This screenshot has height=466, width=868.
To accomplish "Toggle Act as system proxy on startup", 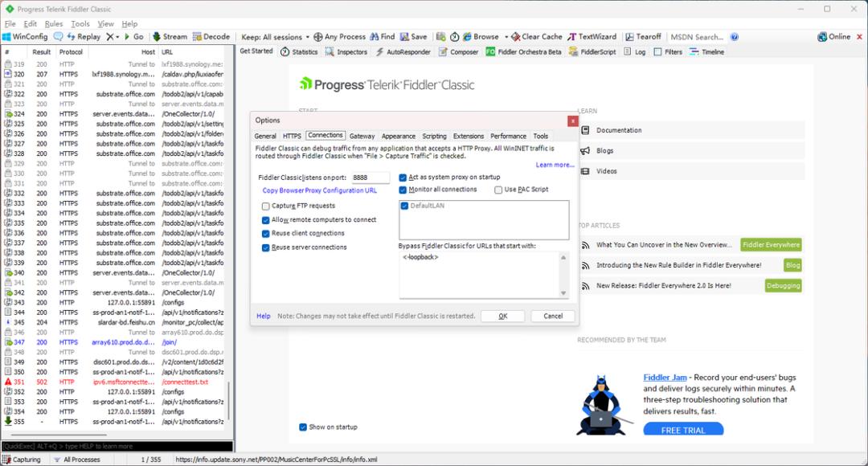I will point(403,177).
